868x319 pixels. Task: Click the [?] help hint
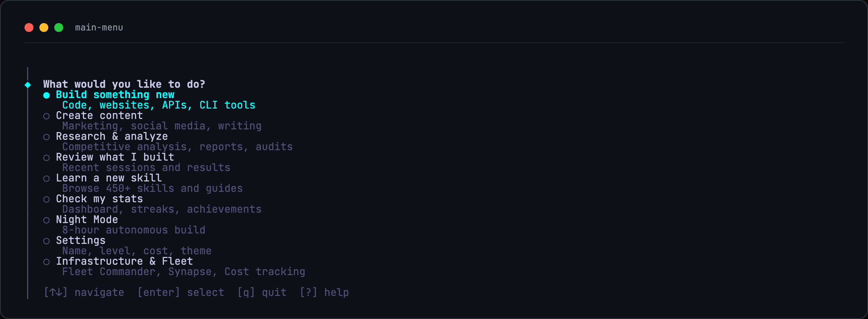(x=324, y=292)
